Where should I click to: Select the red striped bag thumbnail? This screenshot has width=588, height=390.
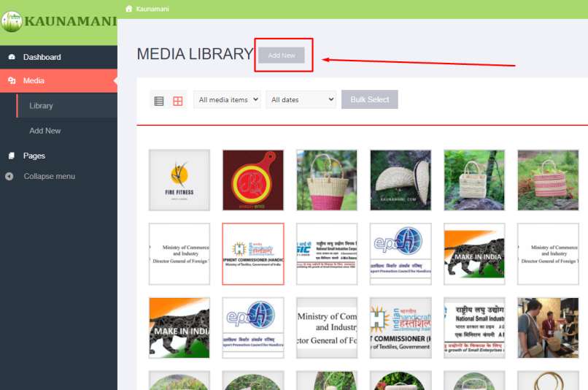pyautogui.click(x=548, y=180)
